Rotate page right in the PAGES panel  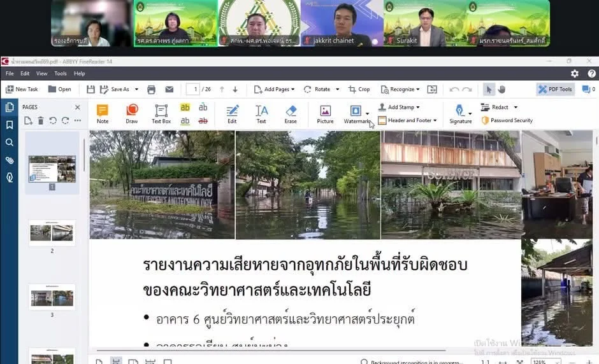[66, 120]
